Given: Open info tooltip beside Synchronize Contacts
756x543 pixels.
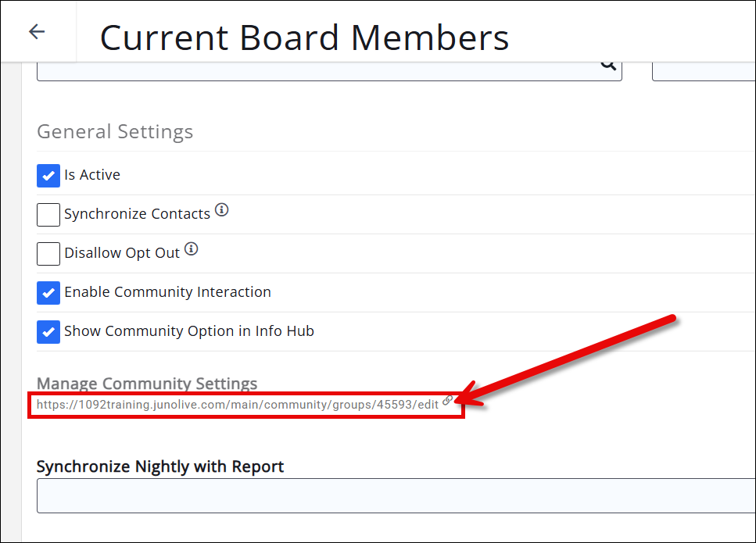Looking at the screenshot, I should (222, 210).
